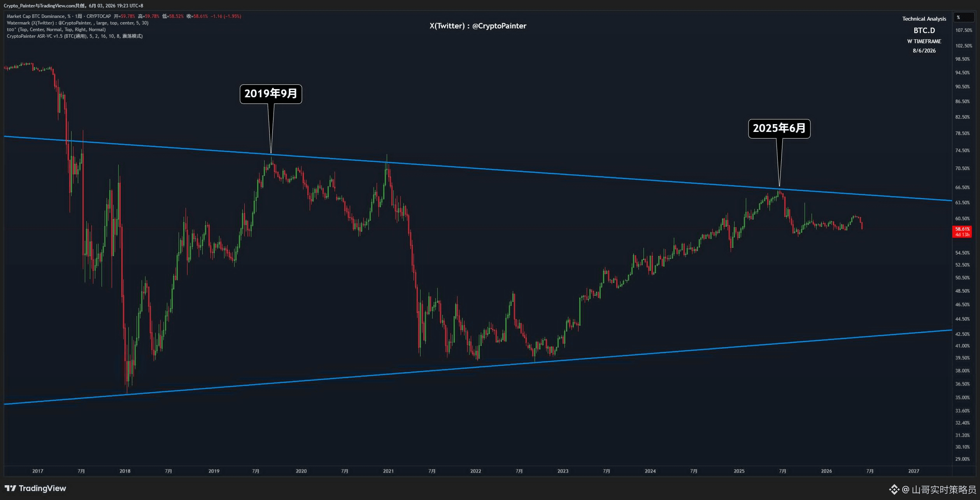Image resolution: width=980 pixels, height=500 pixels.
Task: Click the W TIMEFRAME label
Action: click(924, 41)
